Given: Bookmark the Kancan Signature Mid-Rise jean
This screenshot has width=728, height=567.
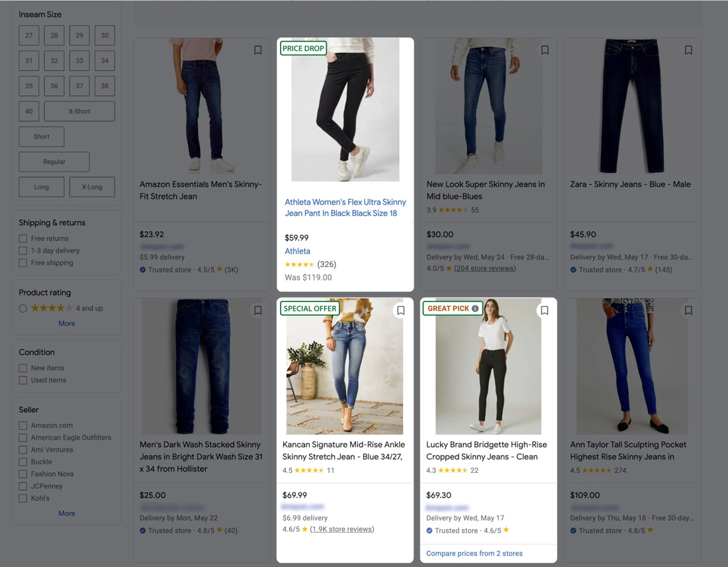Looking at the screenshot, I should tap(401, 310).
